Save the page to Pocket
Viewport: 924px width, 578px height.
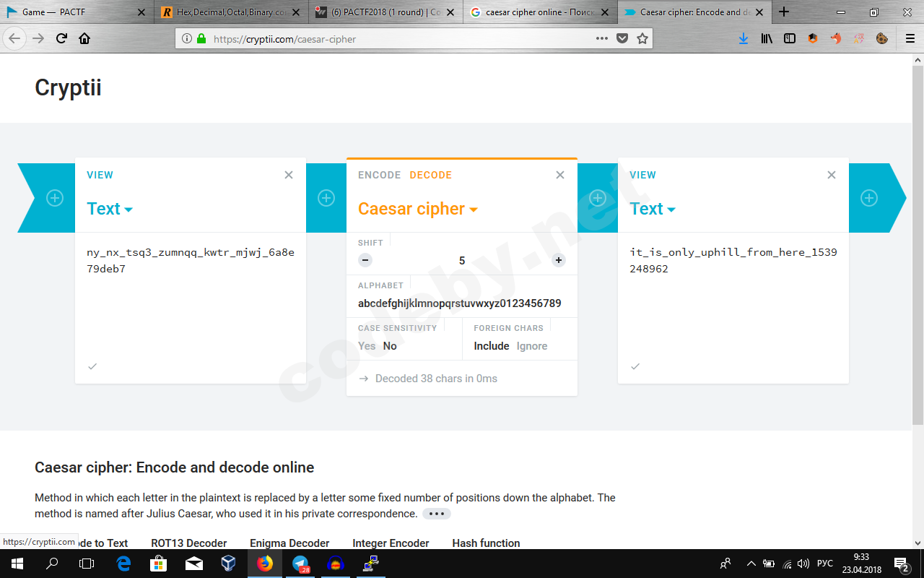[x=622, y=39]
